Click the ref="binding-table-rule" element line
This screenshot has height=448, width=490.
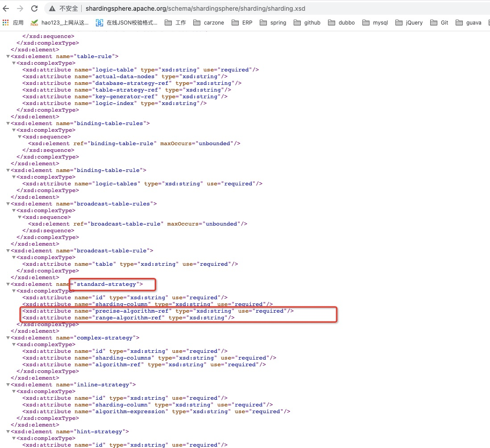pyautogui.click(x=134, y=143)
